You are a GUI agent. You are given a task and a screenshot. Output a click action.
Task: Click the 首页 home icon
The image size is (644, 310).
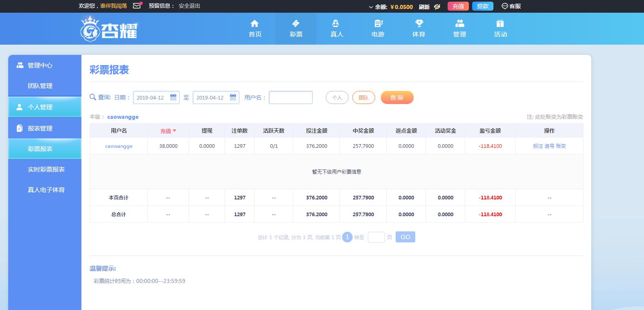[x=254, y=23]
